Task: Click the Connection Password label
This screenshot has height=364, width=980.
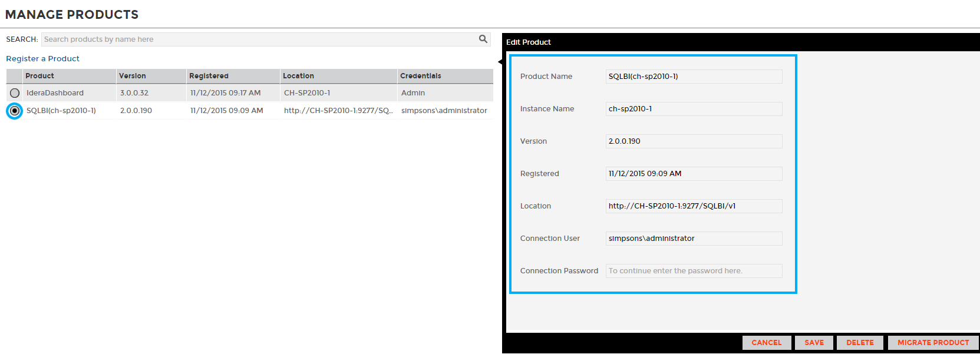Action: click(x=559, y=271)
